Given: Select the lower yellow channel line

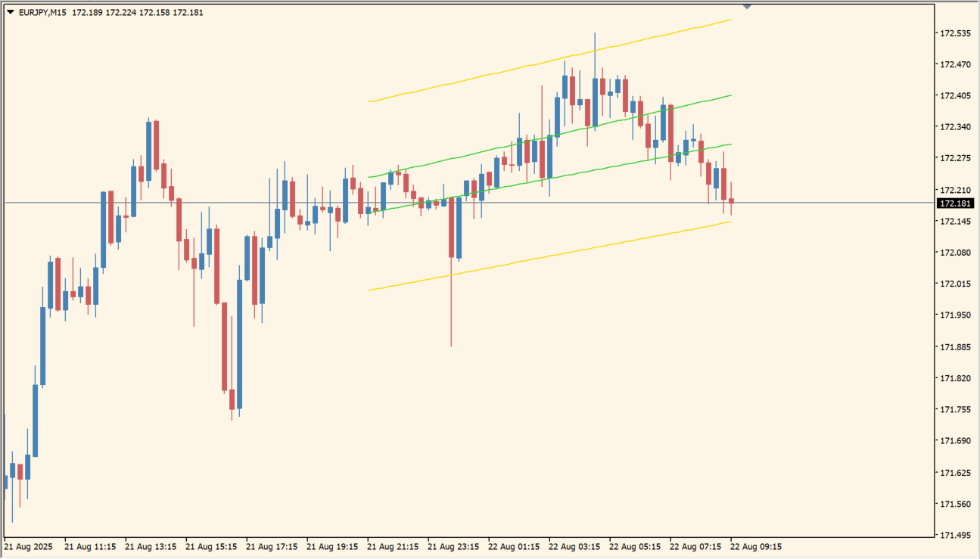Looking at the screenshot, I should (x=530, y=259).
